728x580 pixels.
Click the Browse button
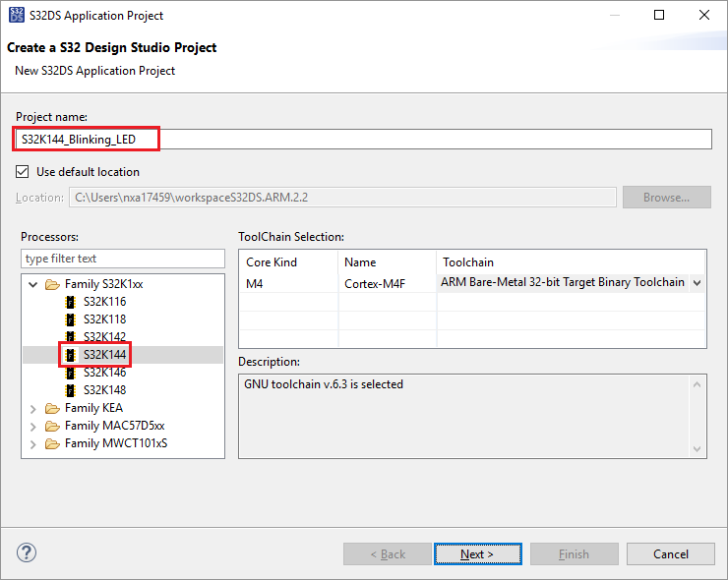pos(667,198)
